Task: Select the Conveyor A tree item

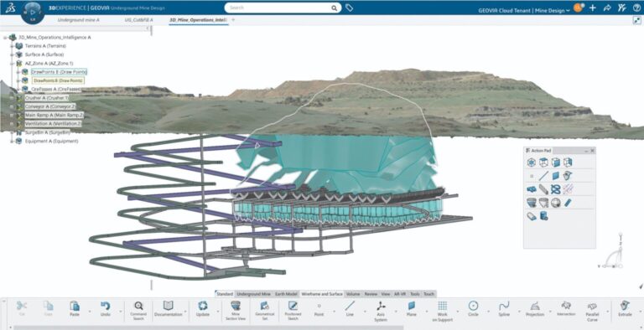Action: (x=50, y=106)
